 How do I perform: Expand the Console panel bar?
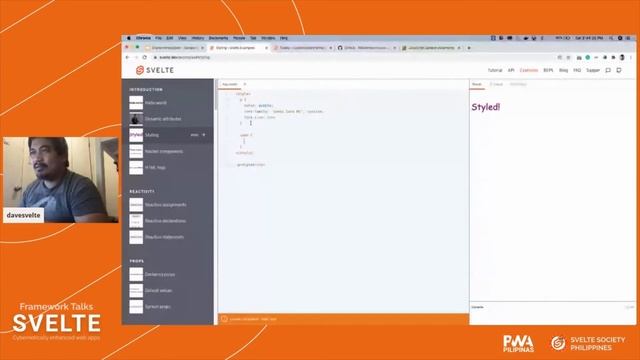click(553, 307)
